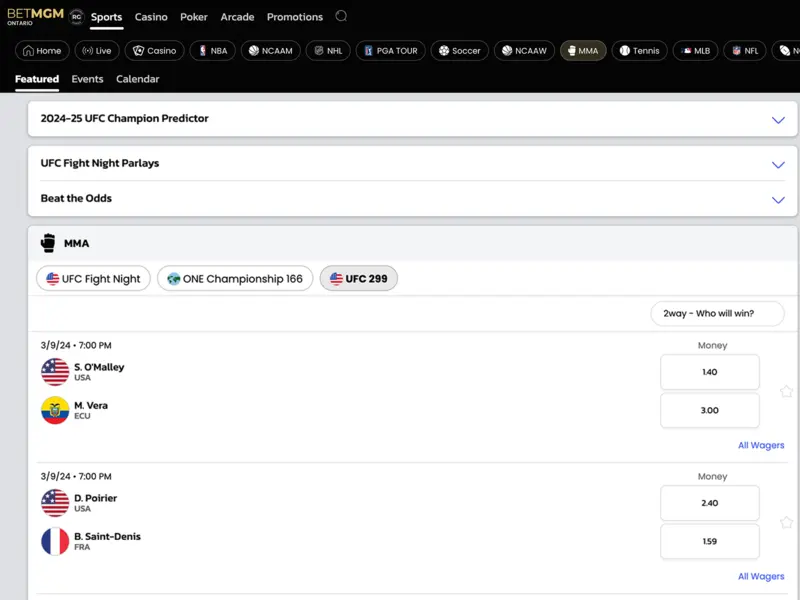Viewport: 800px width, 600px height.
Task: Open the Home sports shortcut
Action: coord(42,51)
